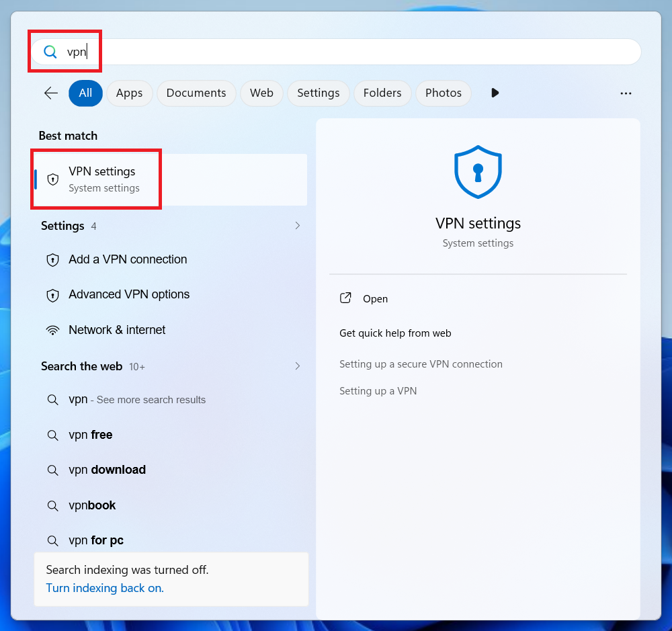
Task: Open Setting up a secure VPN connection link
Action: coord(421,364)
